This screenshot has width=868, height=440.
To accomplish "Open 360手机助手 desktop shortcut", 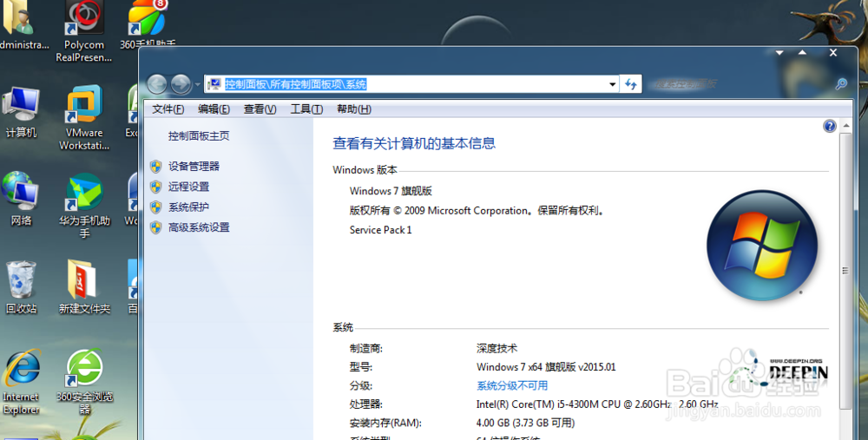I will tap(148, 25).
